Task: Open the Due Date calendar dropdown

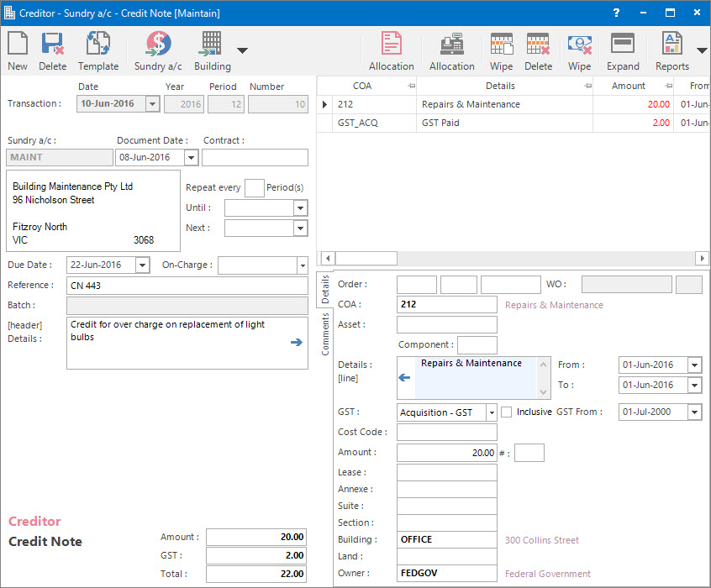Action: click(142, 265)
